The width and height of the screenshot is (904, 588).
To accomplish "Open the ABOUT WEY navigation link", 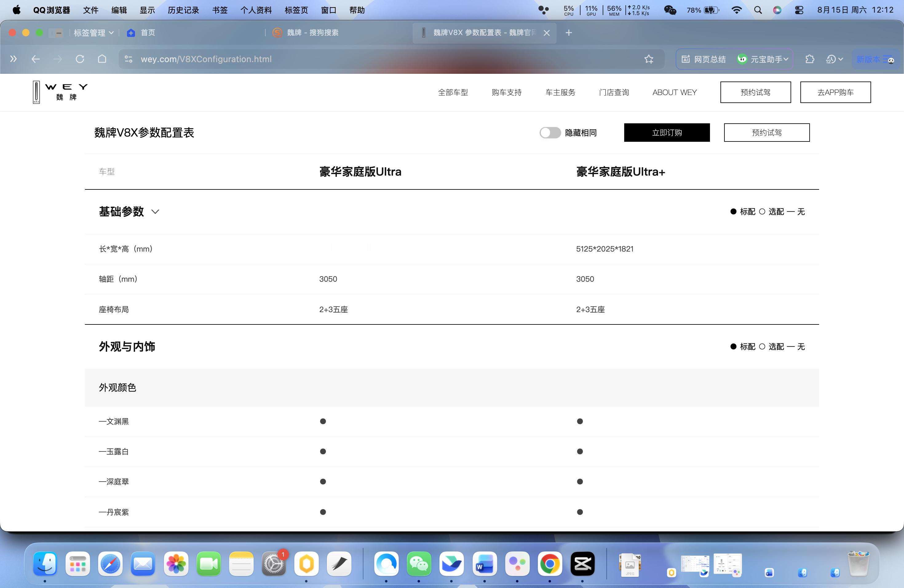I will [x=675, y=92].
